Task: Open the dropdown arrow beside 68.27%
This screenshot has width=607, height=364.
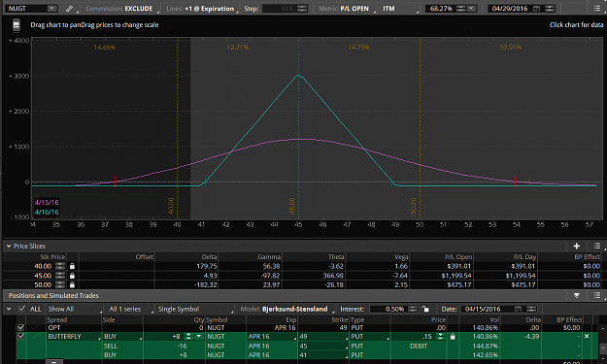Action: 471,9
